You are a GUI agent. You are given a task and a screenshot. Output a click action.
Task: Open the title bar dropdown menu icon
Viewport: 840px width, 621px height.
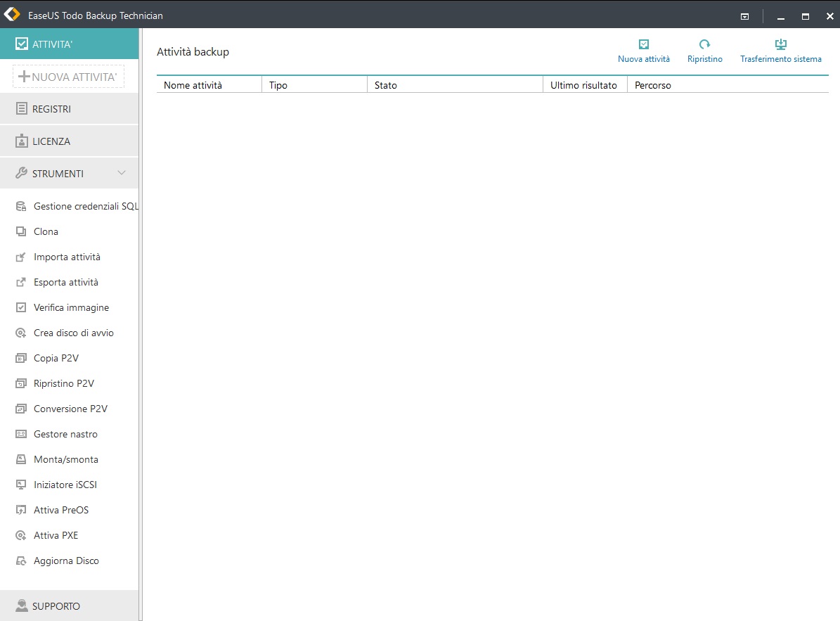744,17
